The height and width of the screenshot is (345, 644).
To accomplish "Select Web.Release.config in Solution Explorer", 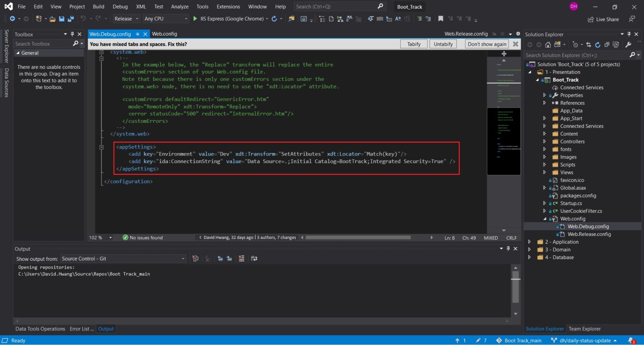I will pyautogui.click(x=589, y=234).
